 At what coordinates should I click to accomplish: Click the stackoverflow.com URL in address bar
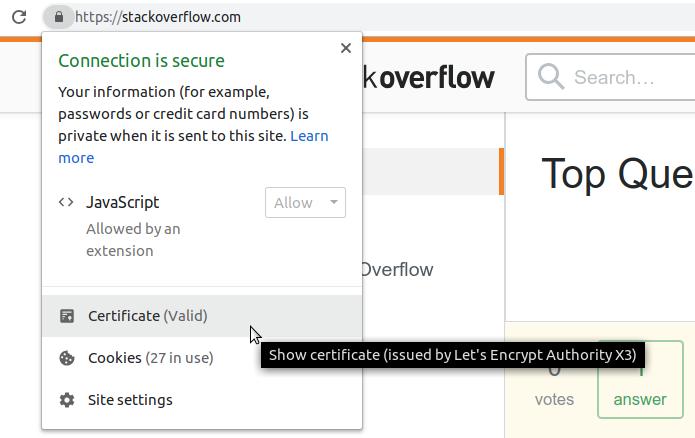(158, 17)
